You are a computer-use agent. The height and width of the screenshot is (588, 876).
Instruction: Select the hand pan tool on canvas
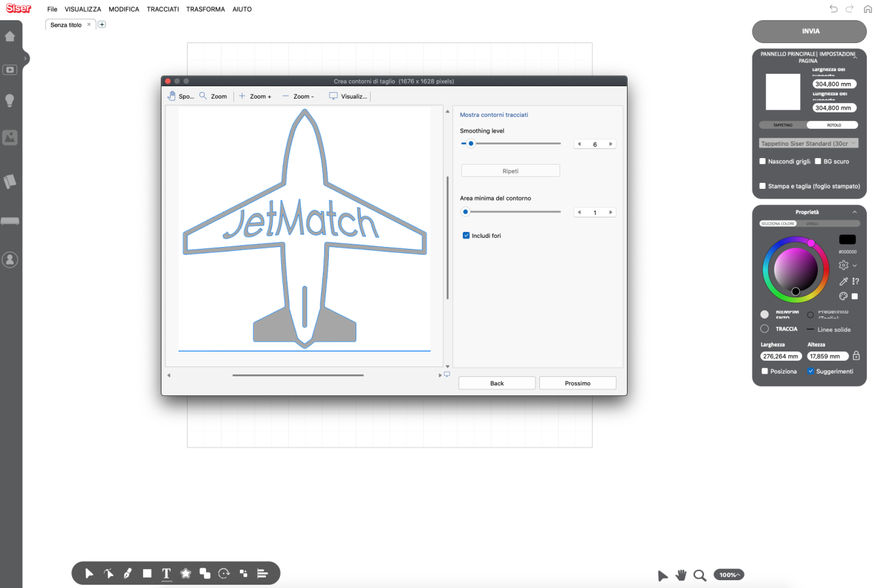point(681,575)
